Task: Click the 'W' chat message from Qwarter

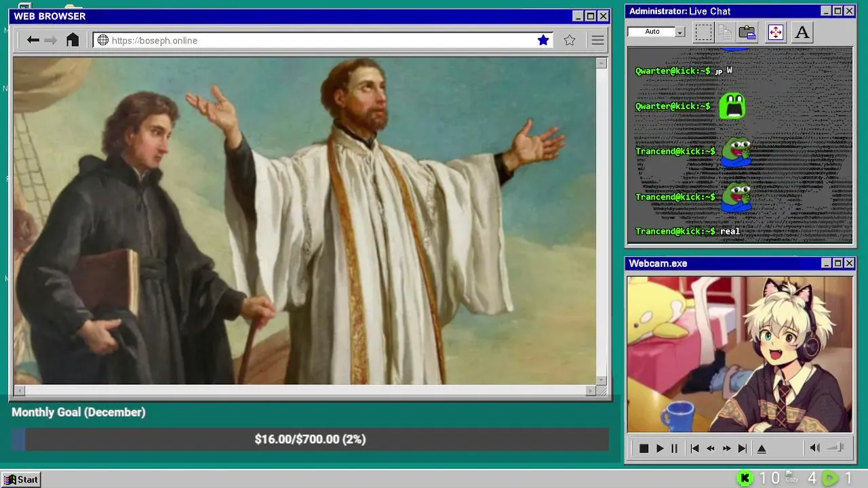Action: (730, 70)
